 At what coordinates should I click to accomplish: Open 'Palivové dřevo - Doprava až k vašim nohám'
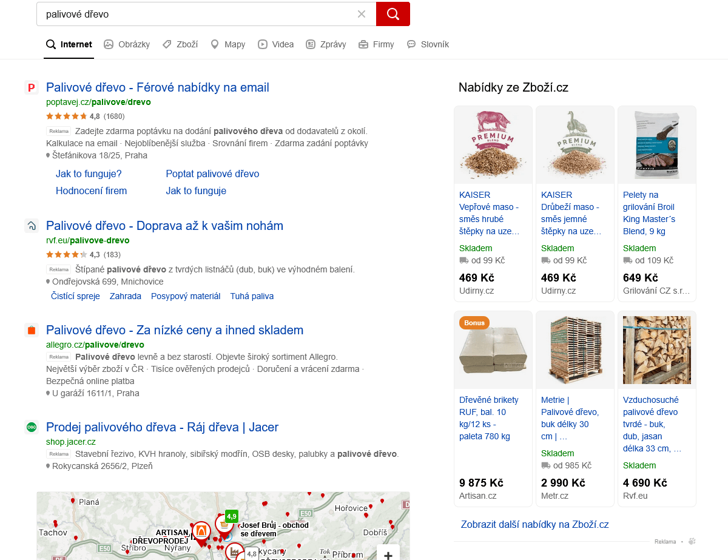(x=164, y=226)
